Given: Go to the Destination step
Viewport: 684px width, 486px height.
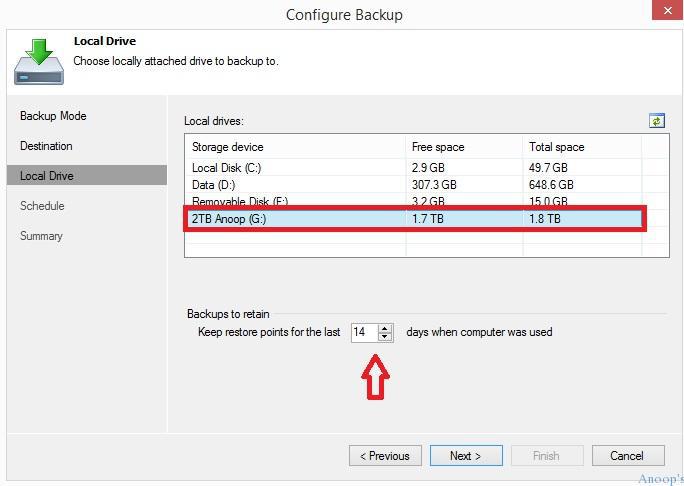Looking at the screenshot, I should (46, 146).
